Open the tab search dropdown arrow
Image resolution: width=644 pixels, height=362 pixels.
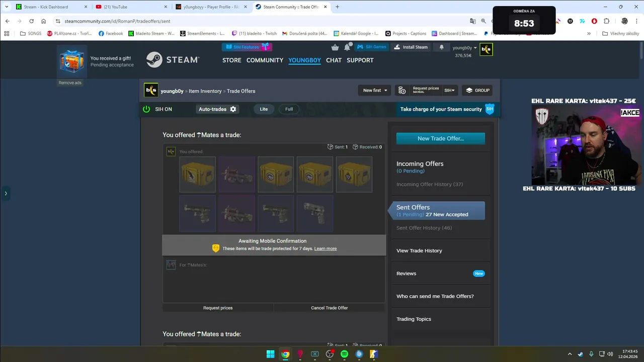(6, 7)
